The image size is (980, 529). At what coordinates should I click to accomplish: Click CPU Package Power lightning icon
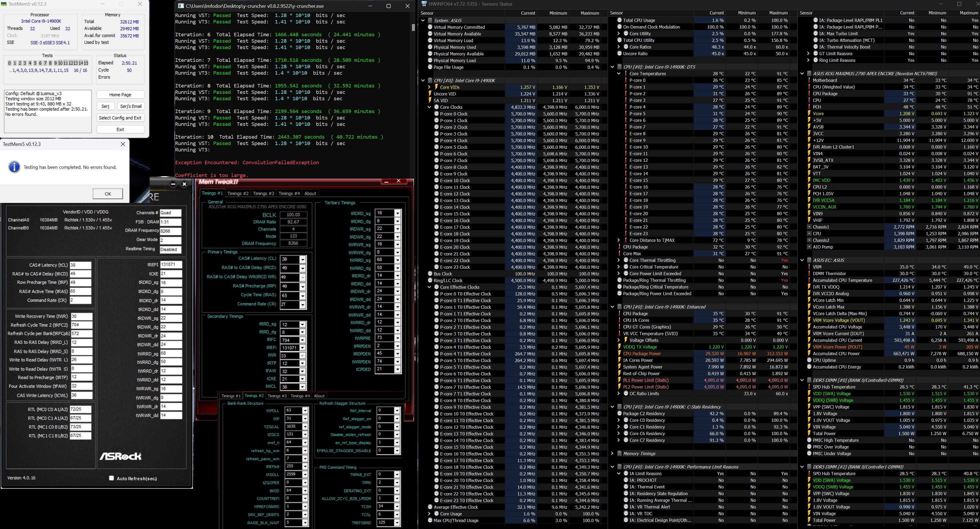[619, 354]
